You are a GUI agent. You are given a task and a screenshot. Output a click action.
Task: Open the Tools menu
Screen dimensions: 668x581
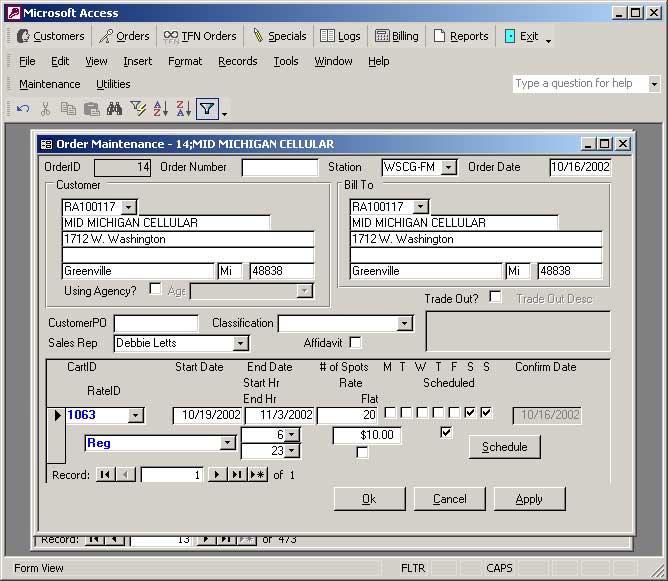click(286, 61)
